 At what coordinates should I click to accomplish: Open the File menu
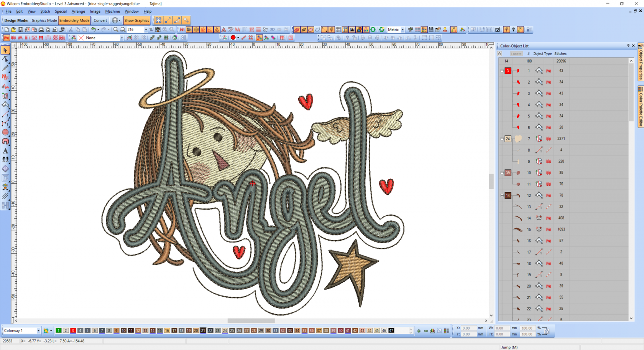pyautogui.click(x=8, y=12)
